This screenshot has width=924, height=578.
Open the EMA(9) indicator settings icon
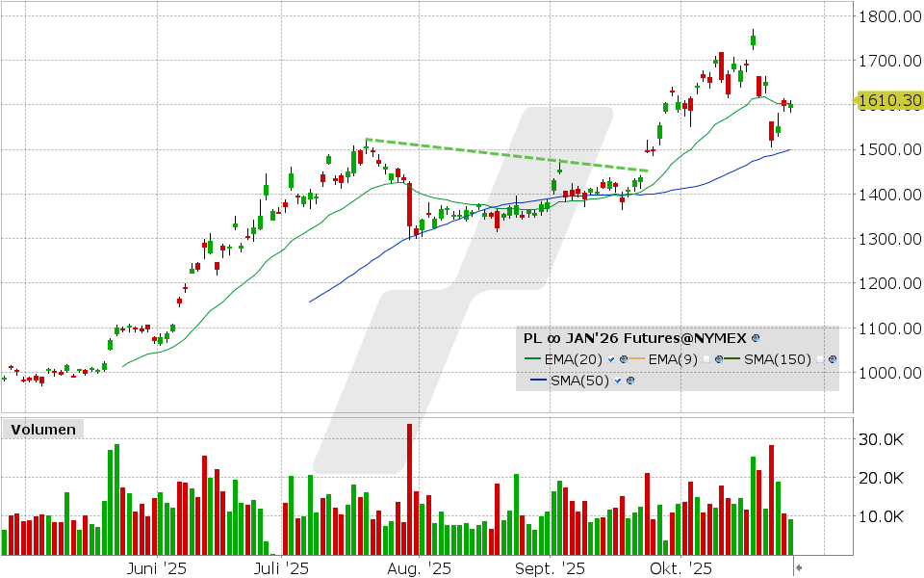[718, 359]
